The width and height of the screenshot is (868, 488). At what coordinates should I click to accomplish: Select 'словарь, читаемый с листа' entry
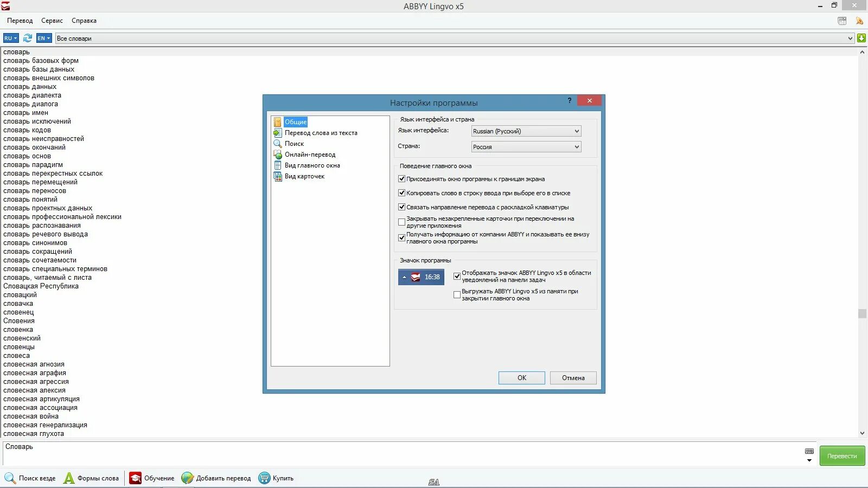point(47,278)
